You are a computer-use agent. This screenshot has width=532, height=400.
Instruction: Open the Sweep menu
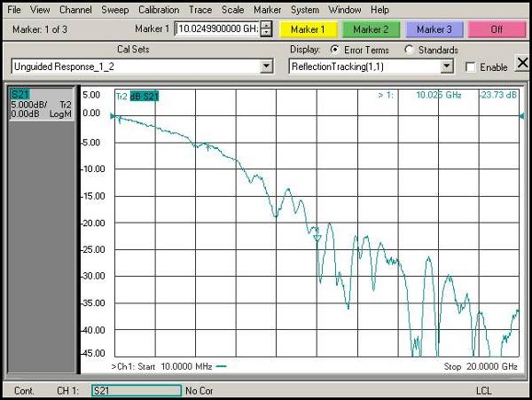114,9
